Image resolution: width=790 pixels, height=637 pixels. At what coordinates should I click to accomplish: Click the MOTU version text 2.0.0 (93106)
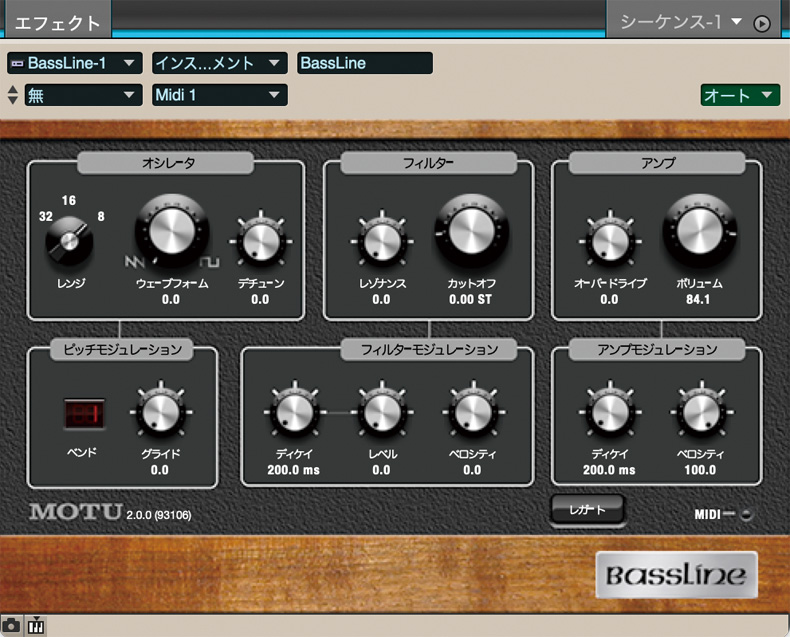coord(159,515)
